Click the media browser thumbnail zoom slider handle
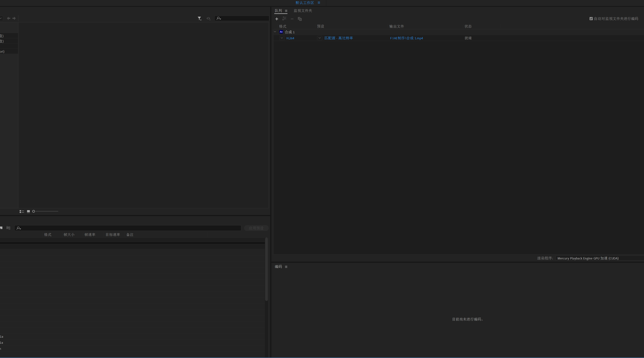The height and width of the screenshot is (358, 644). click(x=33, y=212)
